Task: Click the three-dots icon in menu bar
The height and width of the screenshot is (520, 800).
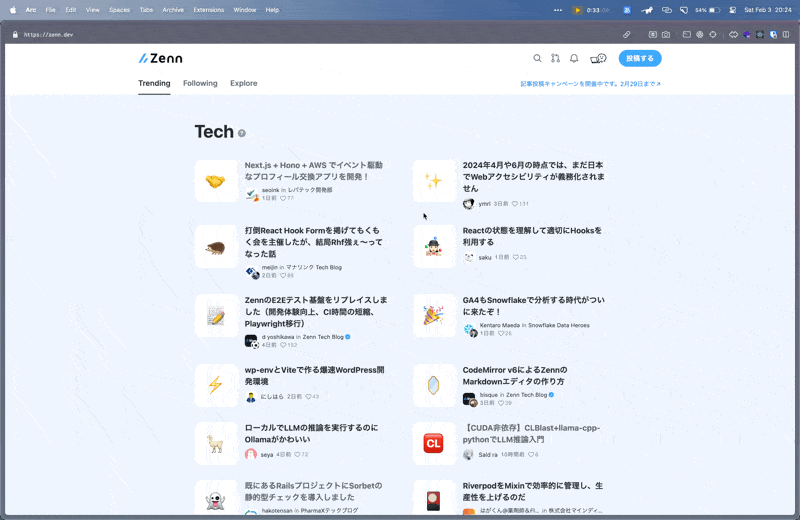Action: [558, 10]
